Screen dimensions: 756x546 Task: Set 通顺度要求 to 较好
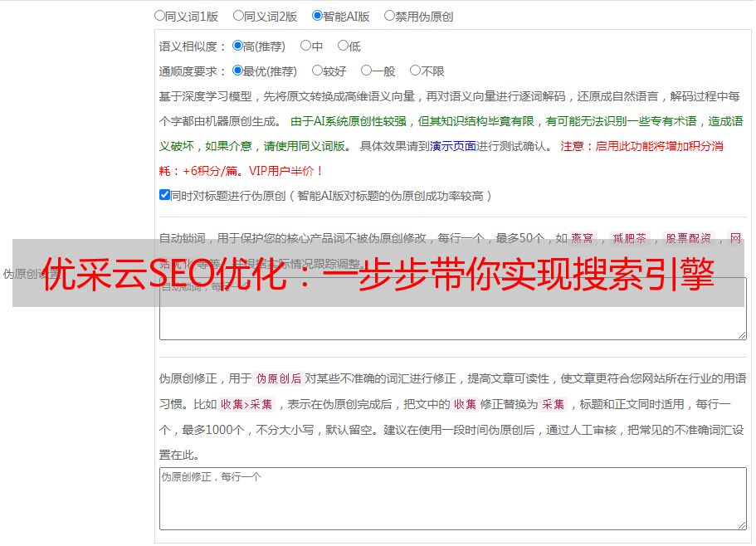tap(317, 71)
